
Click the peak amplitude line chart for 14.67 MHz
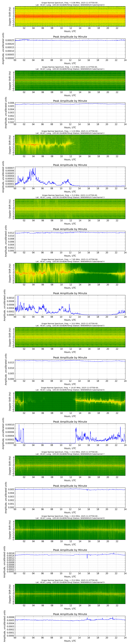tap(70, 434)
